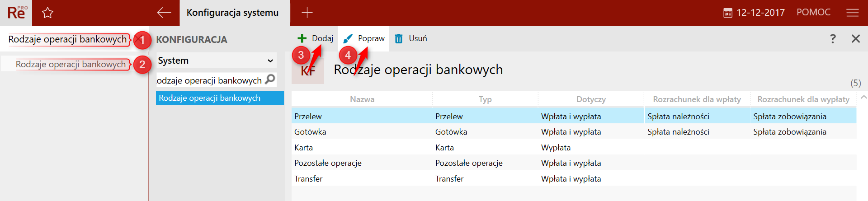868x201 pixels.
Task: Click Spłata zobowiązania in Gotówka row
Action: [x=790, y=132]
